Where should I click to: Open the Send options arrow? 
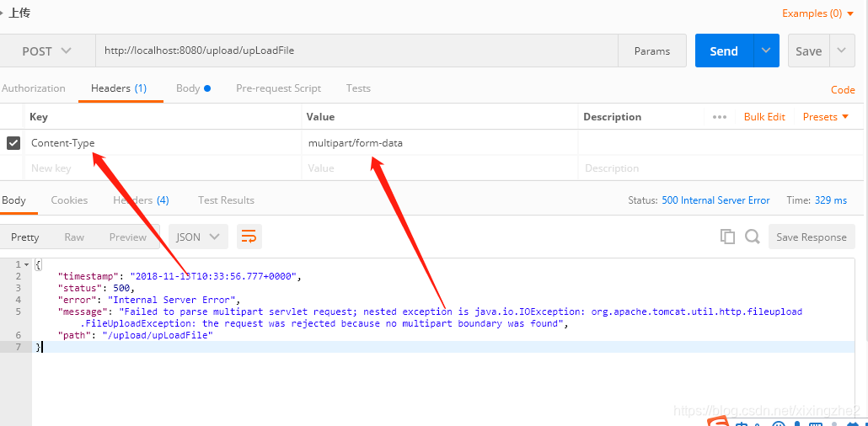tap(766, 51)
